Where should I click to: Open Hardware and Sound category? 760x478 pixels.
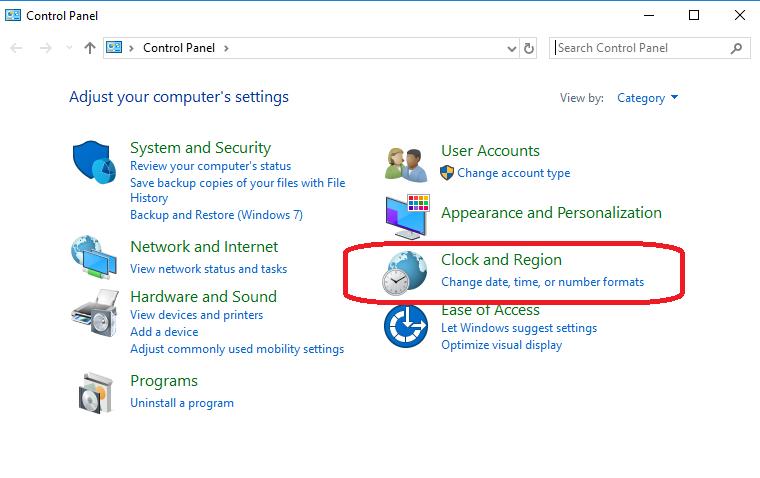tap(204, 296)
